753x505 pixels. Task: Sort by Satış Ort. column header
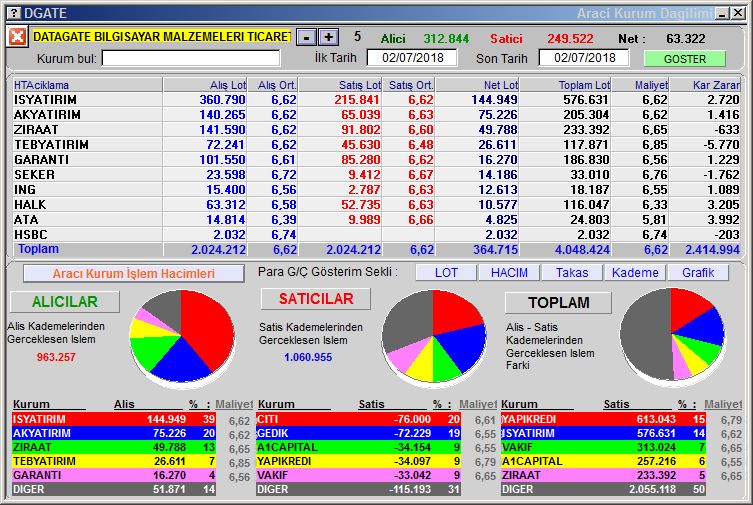[409, 85]
